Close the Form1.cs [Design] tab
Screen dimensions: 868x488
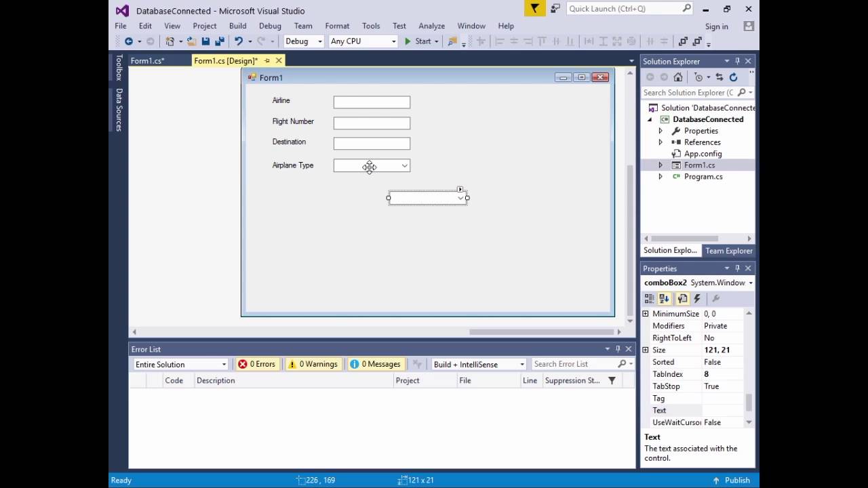pyautogui.click(x=279, y=60)
